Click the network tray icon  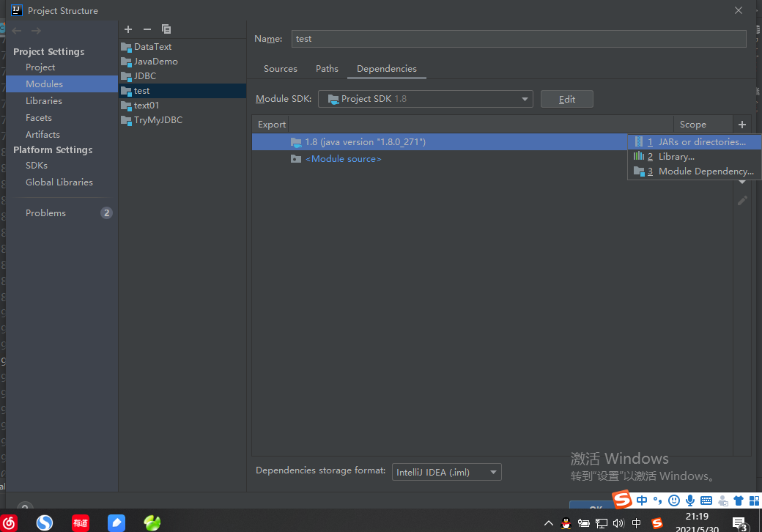coord(601,523)
